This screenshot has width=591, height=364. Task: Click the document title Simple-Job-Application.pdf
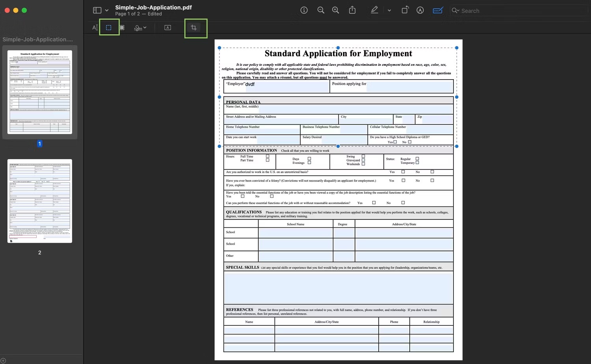153,7
